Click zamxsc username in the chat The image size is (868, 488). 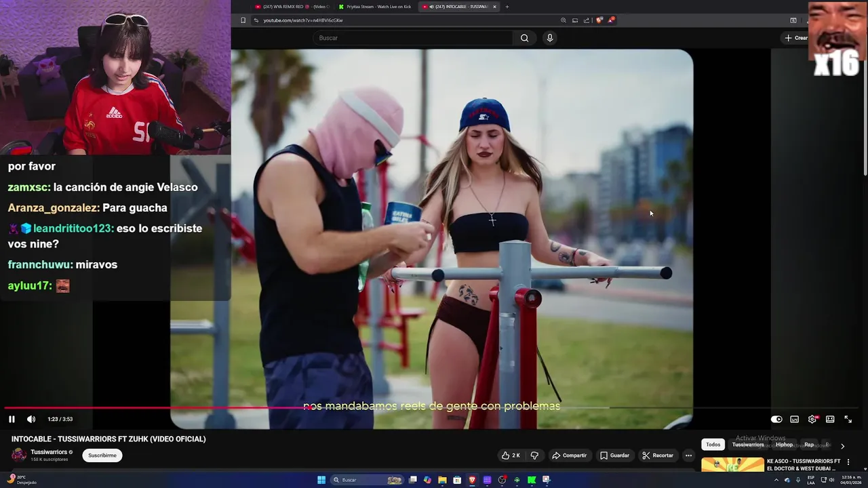29,187
